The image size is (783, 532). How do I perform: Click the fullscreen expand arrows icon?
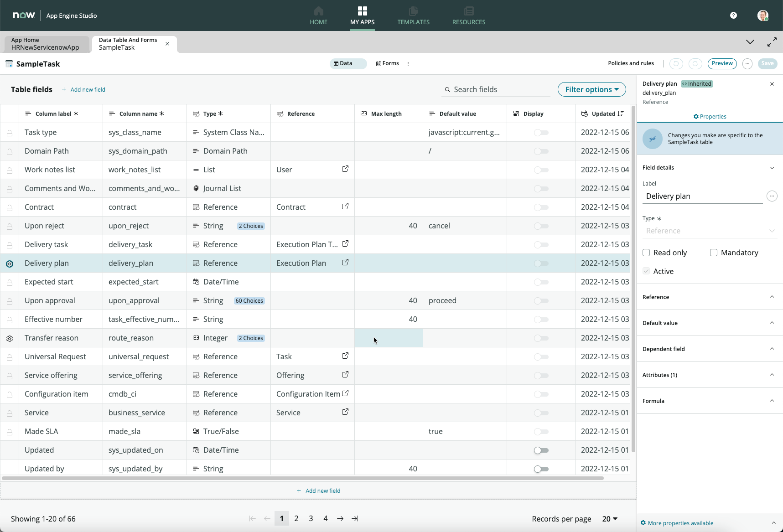[x=772, y=42]
